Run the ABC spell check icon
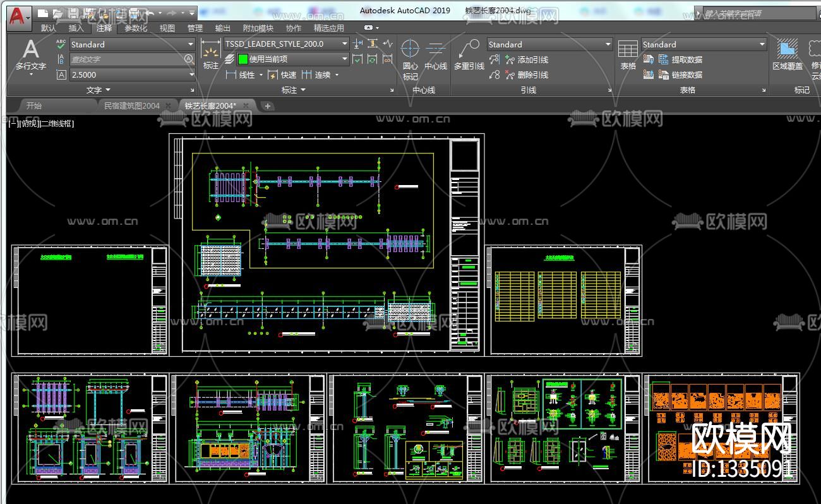The width and height of the screenshot is (821, 504). pyautogui.click(x=61, y=44)
